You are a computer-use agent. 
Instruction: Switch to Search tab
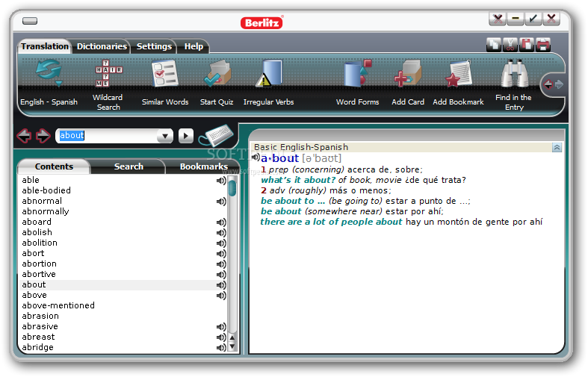(x=129, y=166)
